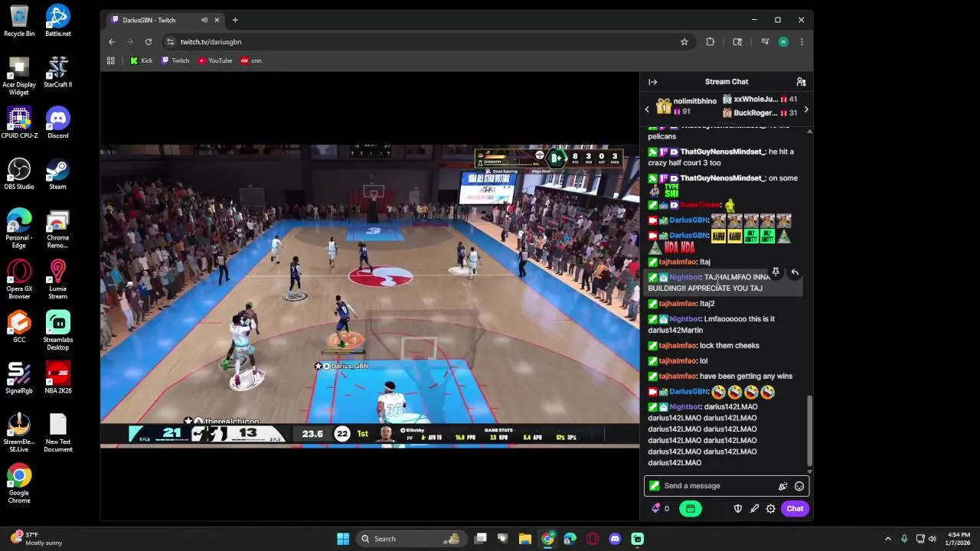Image resolution: width=980 pixels, height=551 pixels.
Task: Click the taskbar Search box
Action: click(x=411, y=539)
